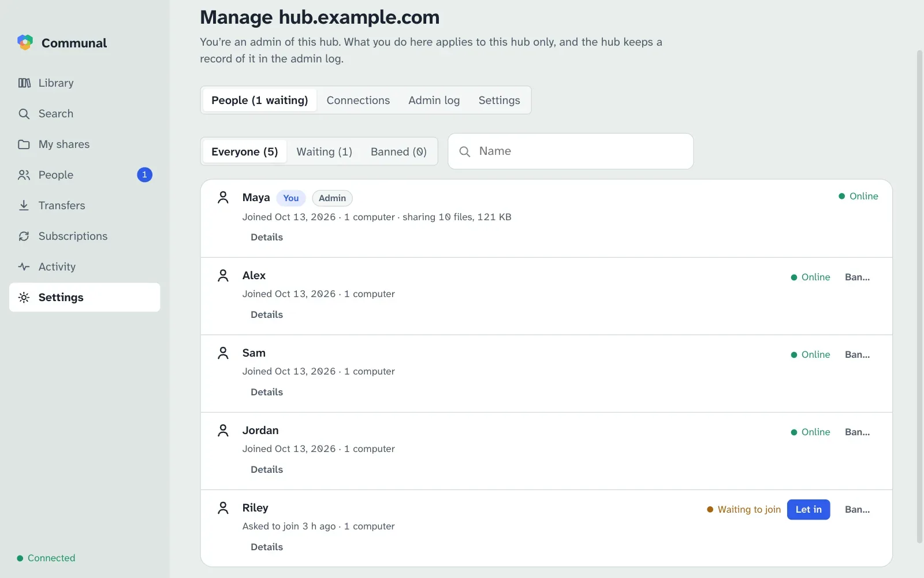The image size is (924, 578).
Task: Click Sam's user avatar icon
Action: [223, 353]
